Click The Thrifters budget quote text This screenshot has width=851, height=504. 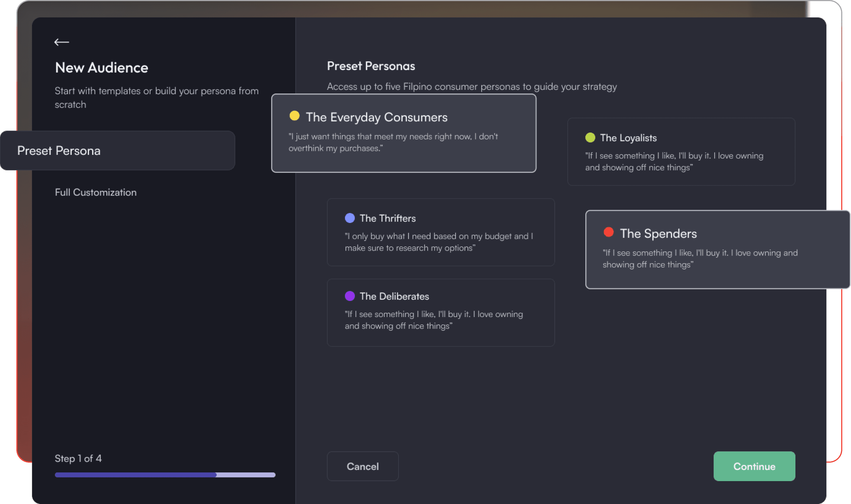coord(438,242)
